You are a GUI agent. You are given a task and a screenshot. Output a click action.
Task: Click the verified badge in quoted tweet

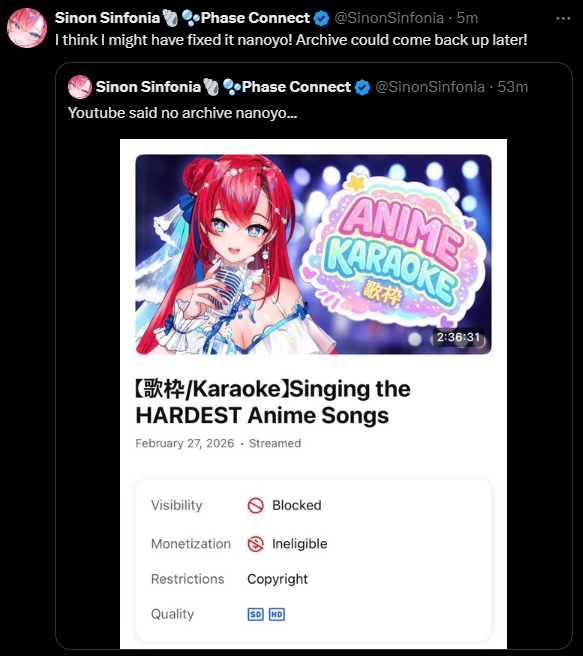[362, 87]
